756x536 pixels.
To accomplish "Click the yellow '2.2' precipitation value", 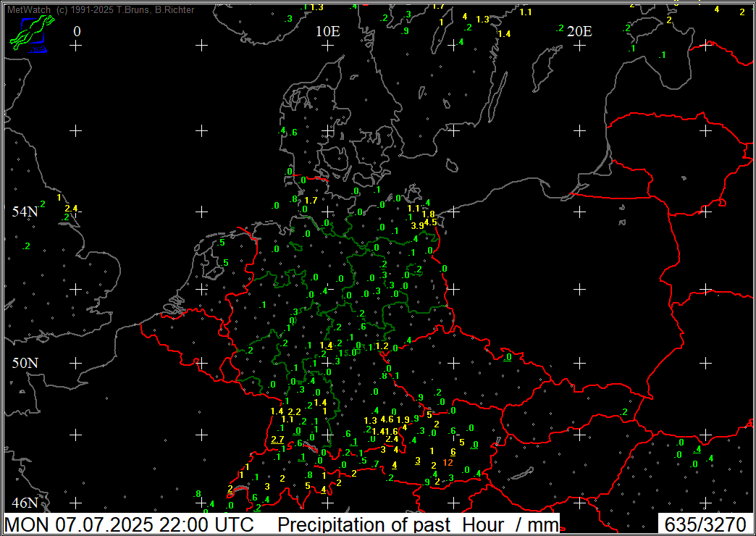I will click(295, 412).
